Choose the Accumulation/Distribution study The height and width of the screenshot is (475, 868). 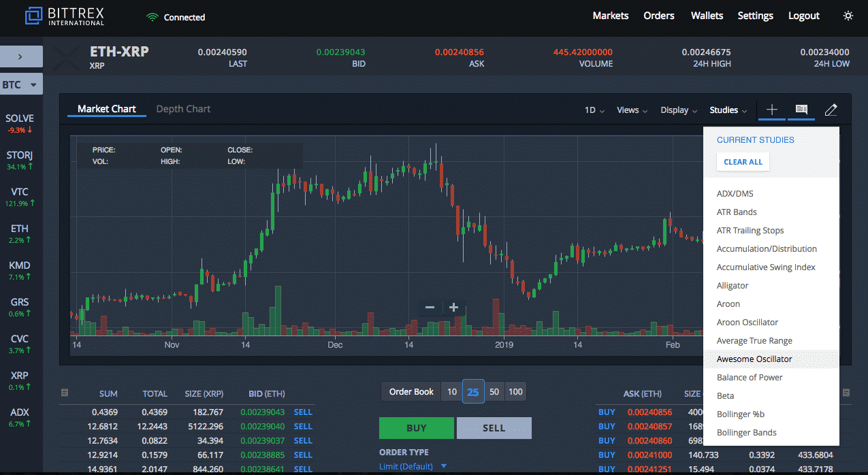[x=771, y=249]
